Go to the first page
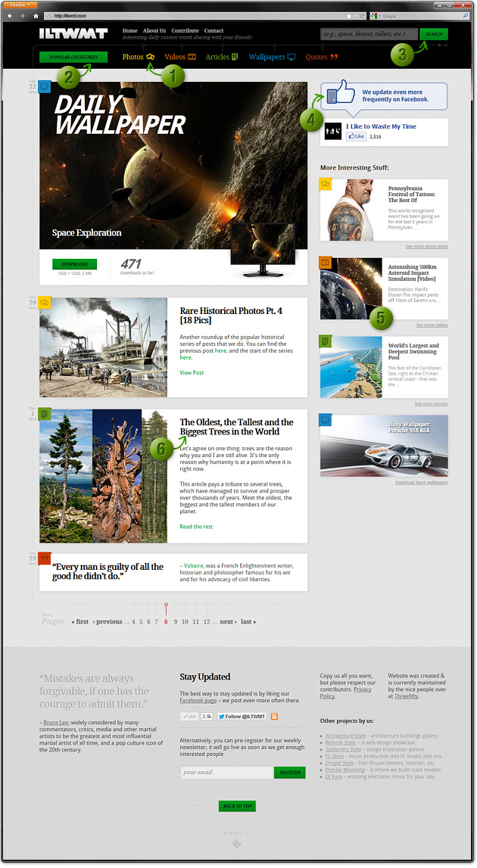Image resolution: width=477 pixels, height=868 pixels. 79,621
